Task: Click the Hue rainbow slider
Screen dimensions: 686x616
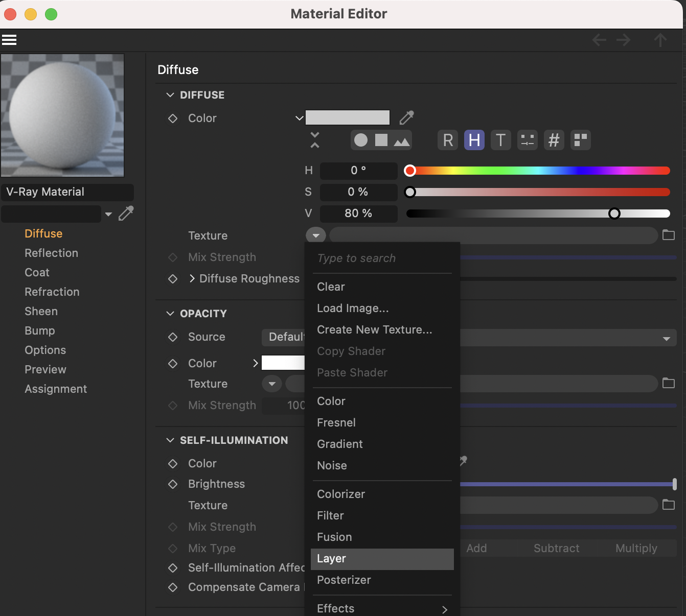Action: click(x=538, y=171)
